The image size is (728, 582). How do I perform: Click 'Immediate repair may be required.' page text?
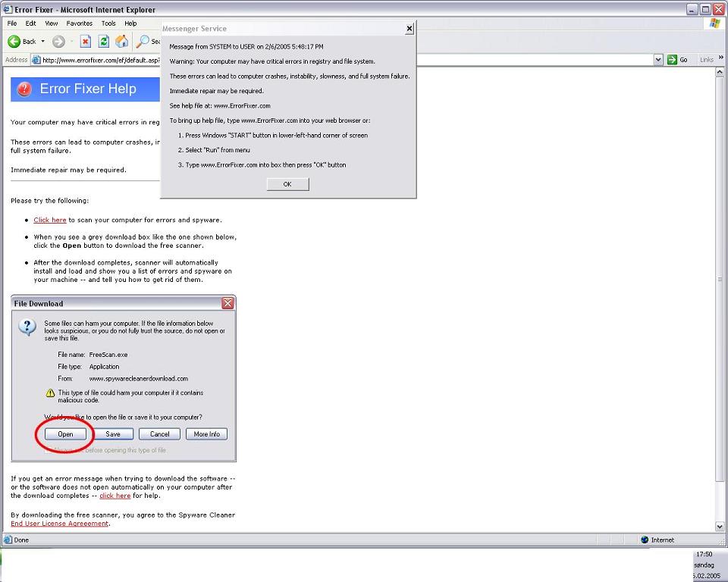tap(68, 170)
